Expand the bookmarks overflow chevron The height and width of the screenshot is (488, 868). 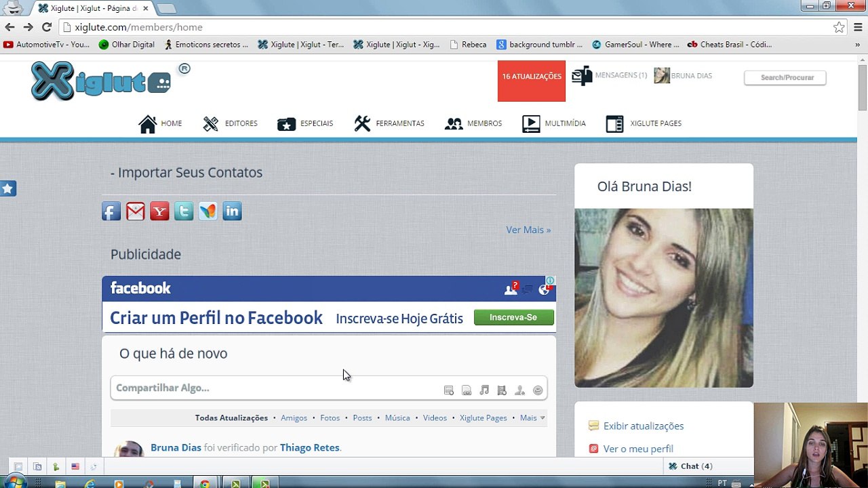click(x=857, y=45)
